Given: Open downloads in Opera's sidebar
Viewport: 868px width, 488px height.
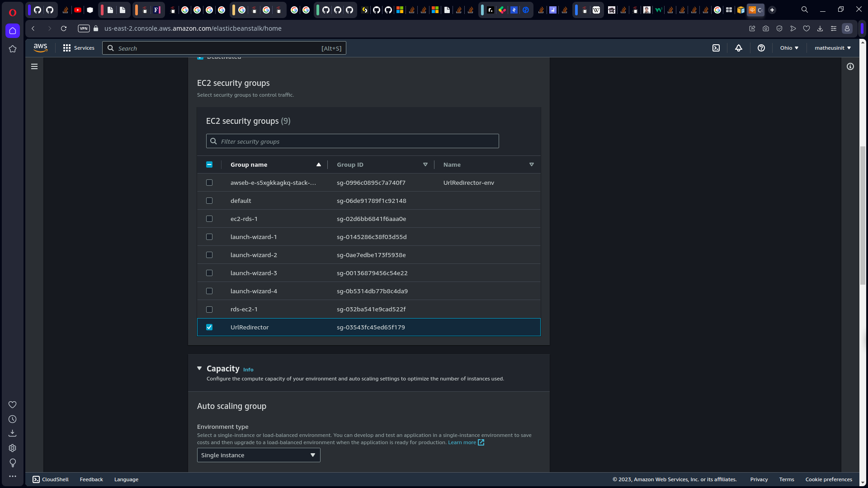Looking at the screenshot, I should point(13,433).
